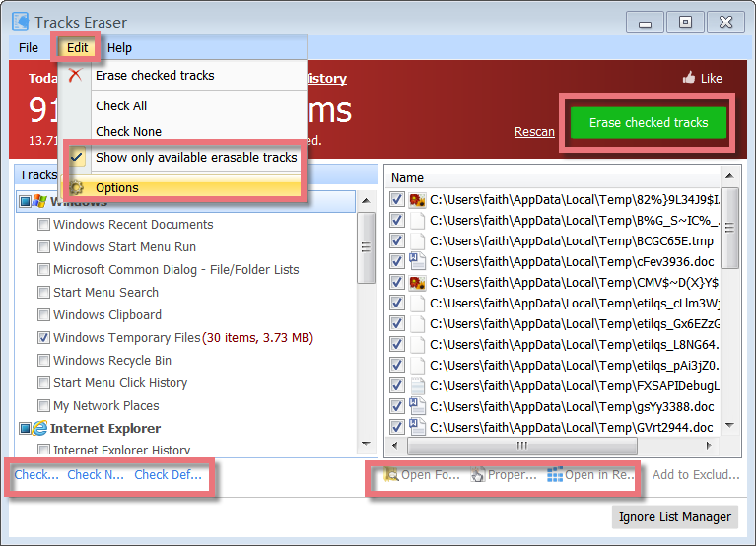The height and width of the screenshot is (546, 756).
Task: Click the Open Folder icon below file list
Action: [x=391, y=475]
